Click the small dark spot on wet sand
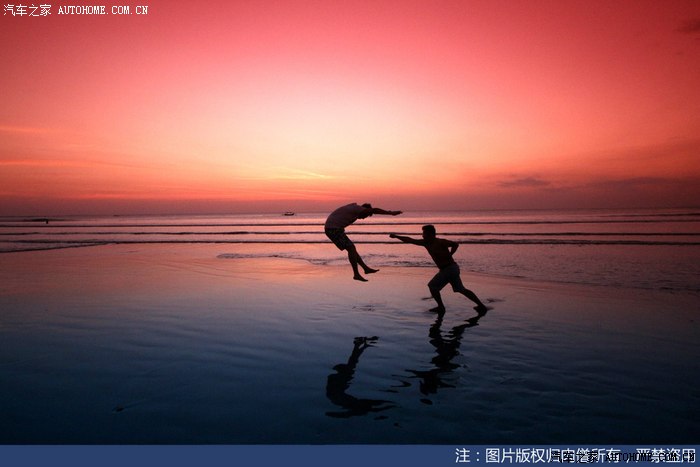This screenshot has width=700, height=467. 120,407
